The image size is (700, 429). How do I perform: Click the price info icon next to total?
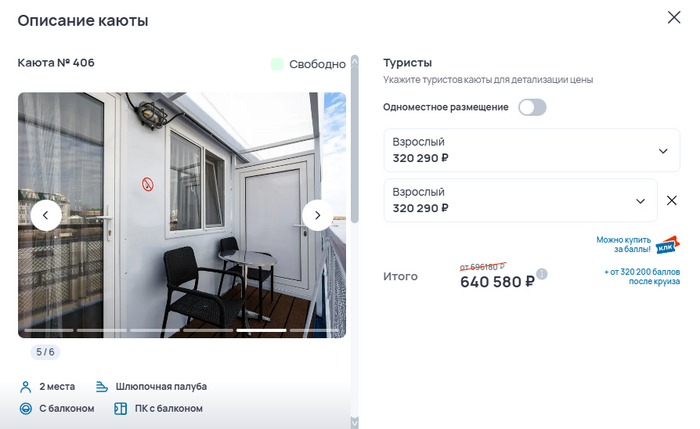[x=542, y=274]
